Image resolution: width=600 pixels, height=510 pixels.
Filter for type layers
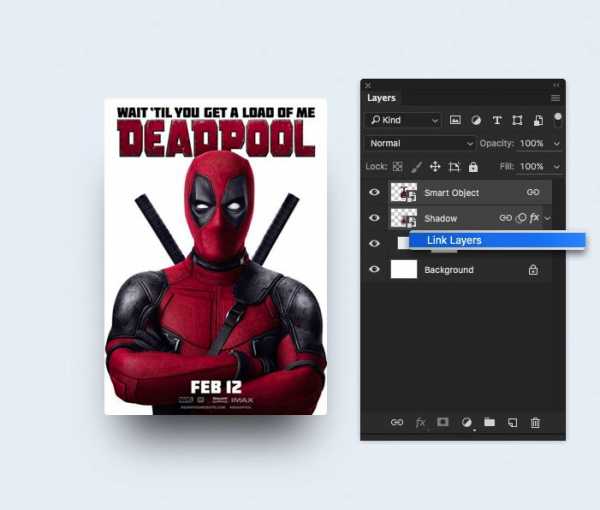[497, 120]
